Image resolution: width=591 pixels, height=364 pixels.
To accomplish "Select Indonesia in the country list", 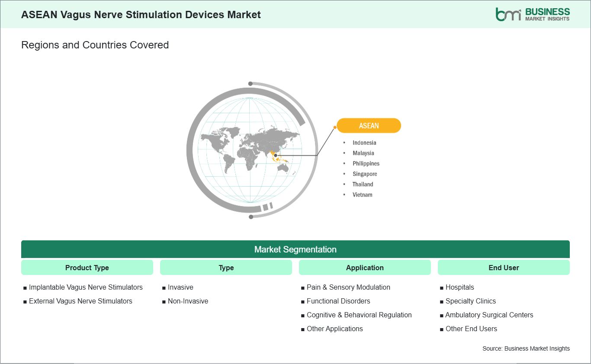I will tap(364, 143).
